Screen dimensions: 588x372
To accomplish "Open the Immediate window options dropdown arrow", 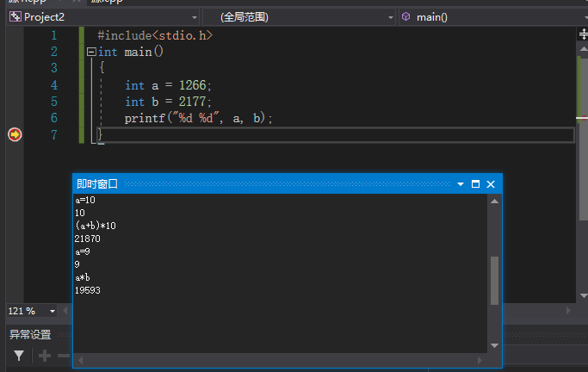I will click(461, 184).
